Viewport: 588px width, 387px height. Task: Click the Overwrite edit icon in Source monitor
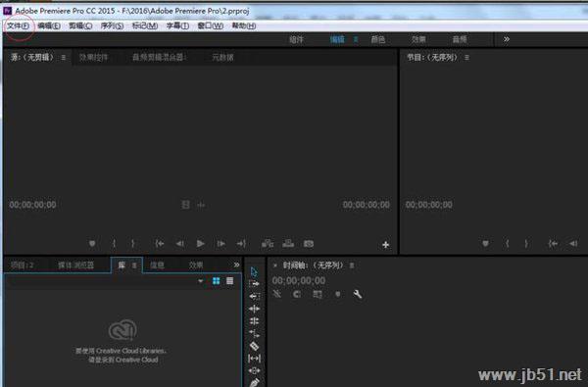[x=288, y=244]
